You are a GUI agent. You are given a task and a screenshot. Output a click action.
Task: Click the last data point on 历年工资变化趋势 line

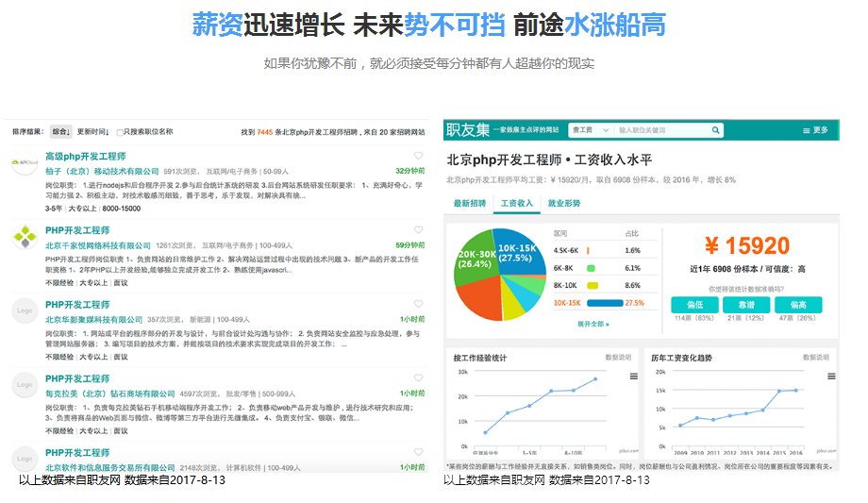coord(796,391)
